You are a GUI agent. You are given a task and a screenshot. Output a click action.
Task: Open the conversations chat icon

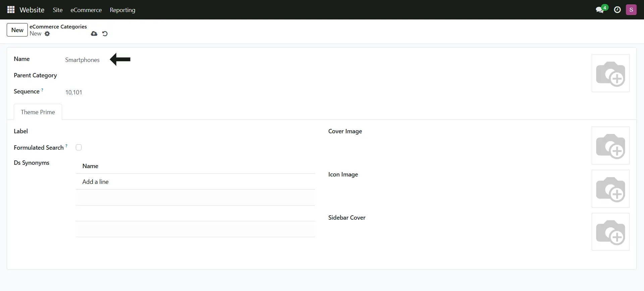[600, 10]
